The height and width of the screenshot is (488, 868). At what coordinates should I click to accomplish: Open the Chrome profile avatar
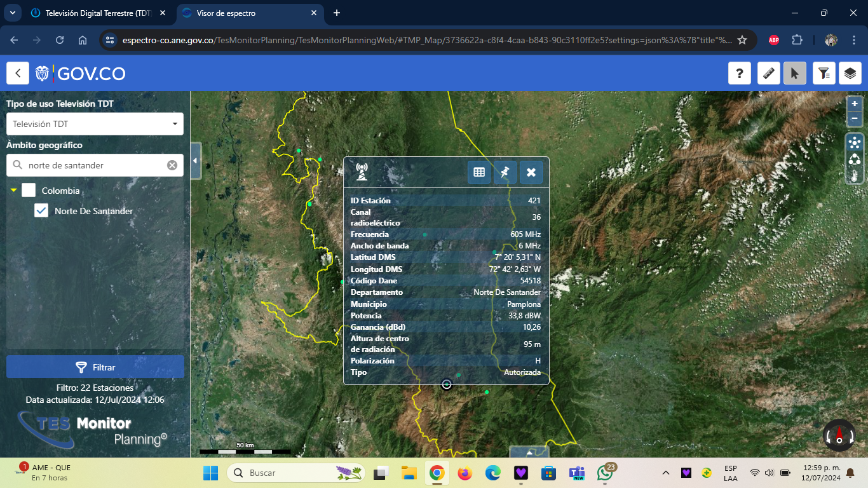coord(831,40)
